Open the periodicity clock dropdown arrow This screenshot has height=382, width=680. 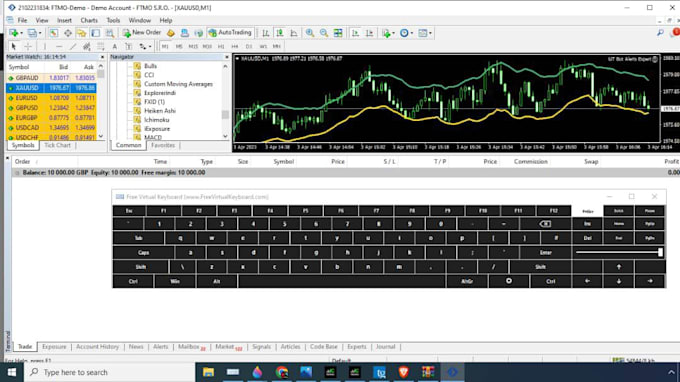412,33
